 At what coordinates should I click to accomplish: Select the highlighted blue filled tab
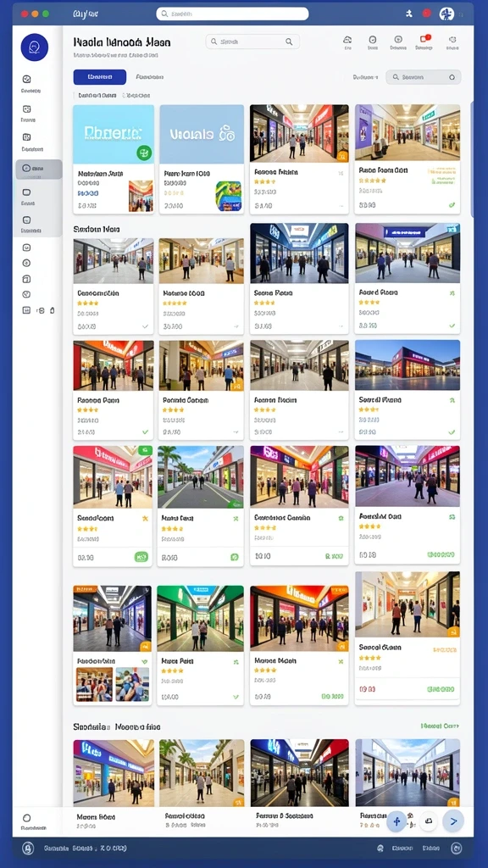pyautogui.click(x=100, y=77)
